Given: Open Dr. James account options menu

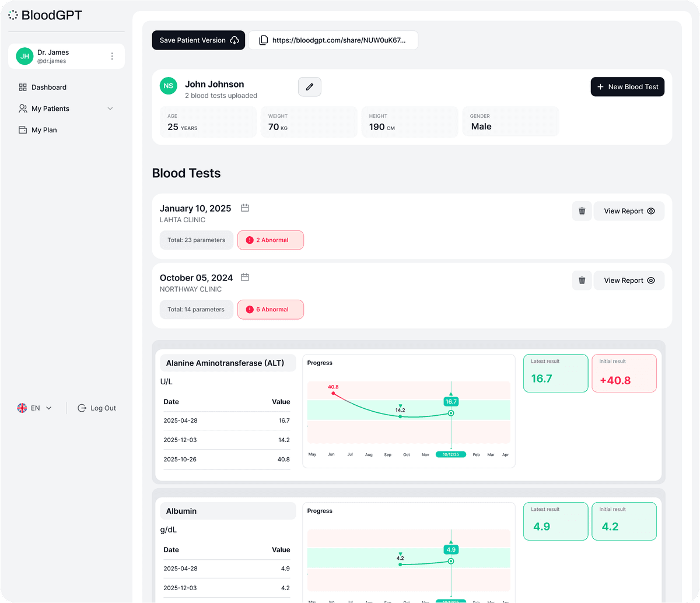Looking at the screenshot, I should (x=112, y=57).
